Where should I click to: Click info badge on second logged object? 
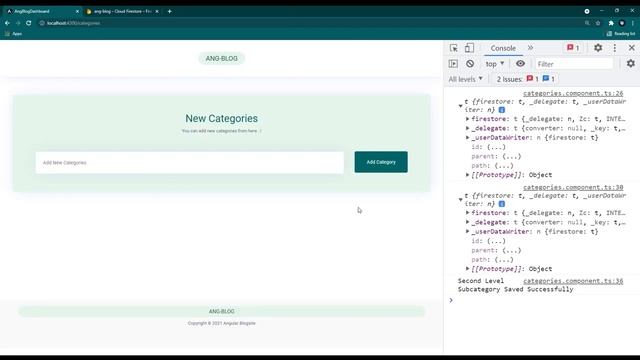point(502,204)
